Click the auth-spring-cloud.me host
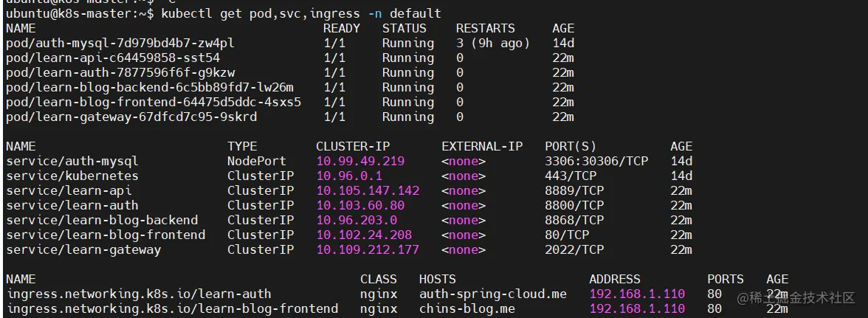 point(492,294)
